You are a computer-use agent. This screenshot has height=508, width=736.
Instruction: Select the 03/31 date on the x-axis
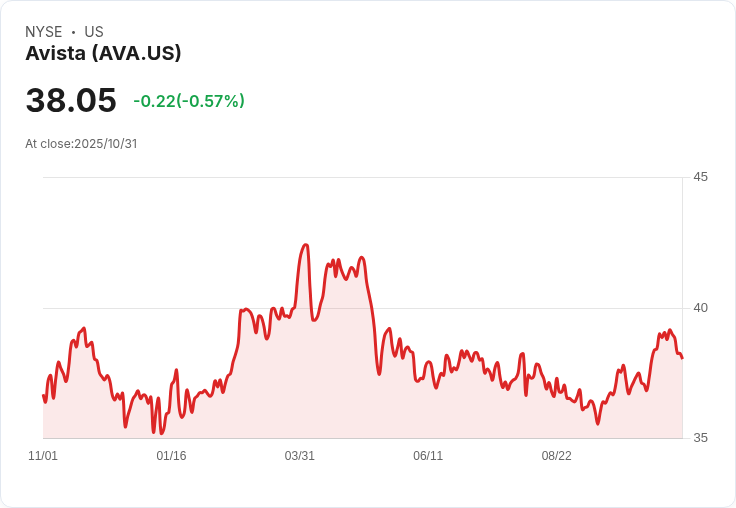coord(299,456)
